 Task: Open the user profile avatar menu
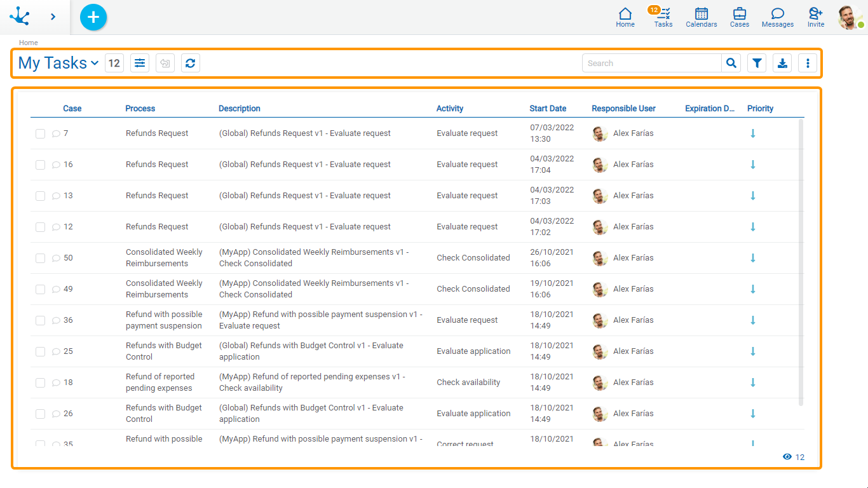point(850,17)
